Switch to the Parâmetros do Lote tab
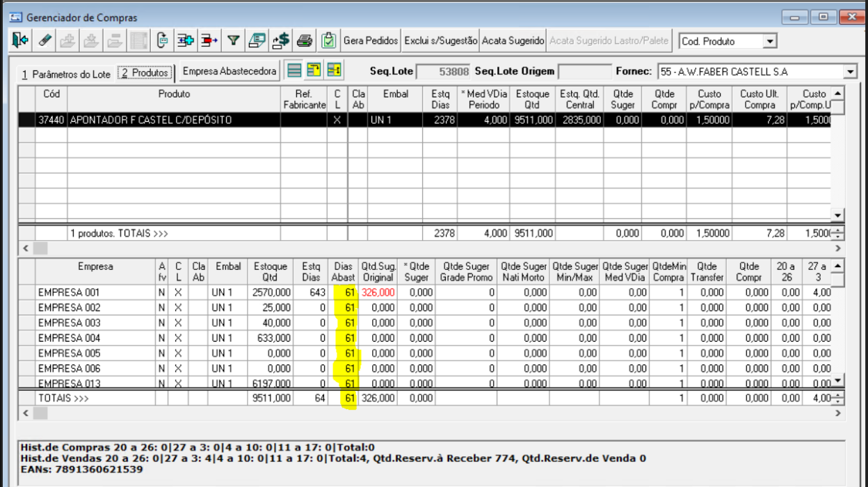This screenshot has width=868, height=487. click(x=65, y=74)
